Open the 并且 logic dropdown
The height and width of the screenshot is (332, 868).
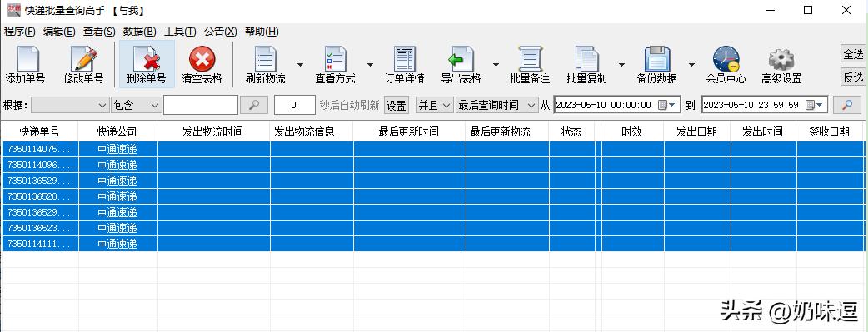click(x=435, y=105)
